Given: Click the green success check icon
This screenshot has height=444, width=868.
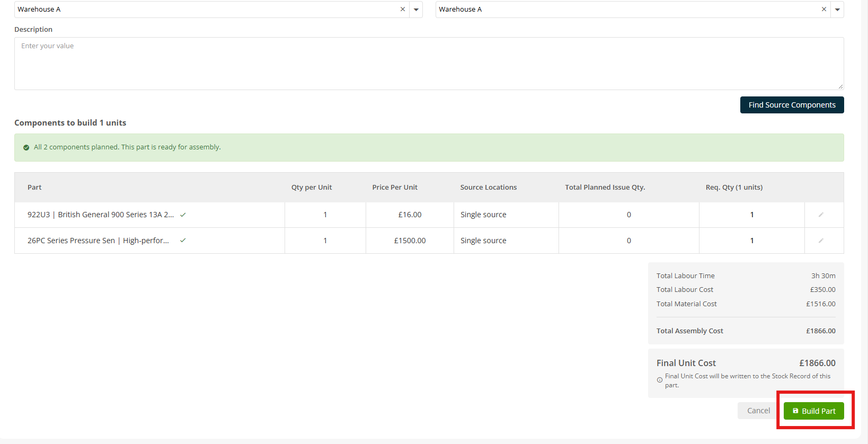Looking at the screenshot, I should tap(26, 147).
